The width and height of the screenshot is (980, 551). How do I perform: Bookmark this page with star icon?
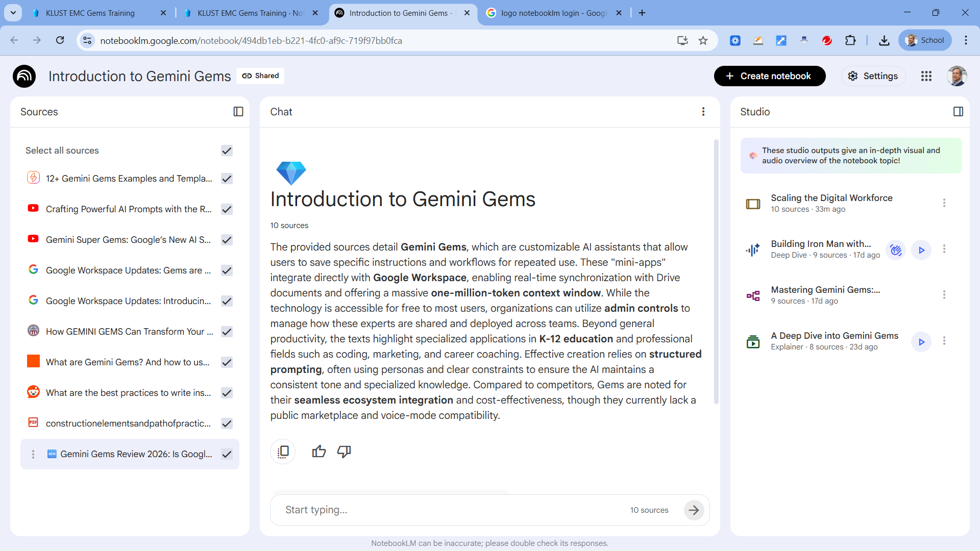(x=703, y=40)
